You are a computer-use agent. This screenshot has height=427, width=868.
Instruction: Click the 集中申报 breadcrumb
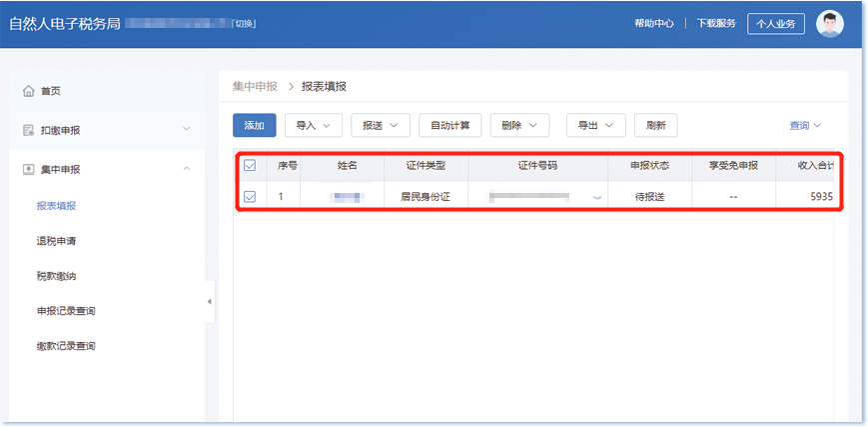[255, 87]
